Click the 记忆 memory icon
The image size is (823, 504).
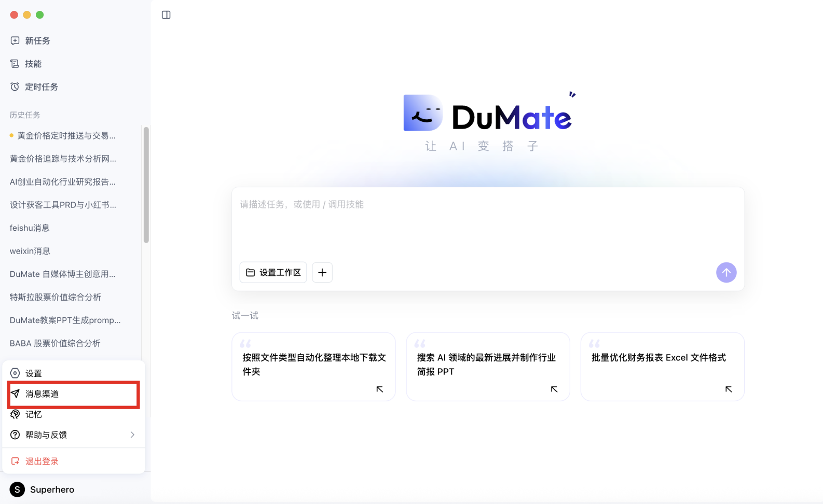pyautogui.click(x=15, y=414)
